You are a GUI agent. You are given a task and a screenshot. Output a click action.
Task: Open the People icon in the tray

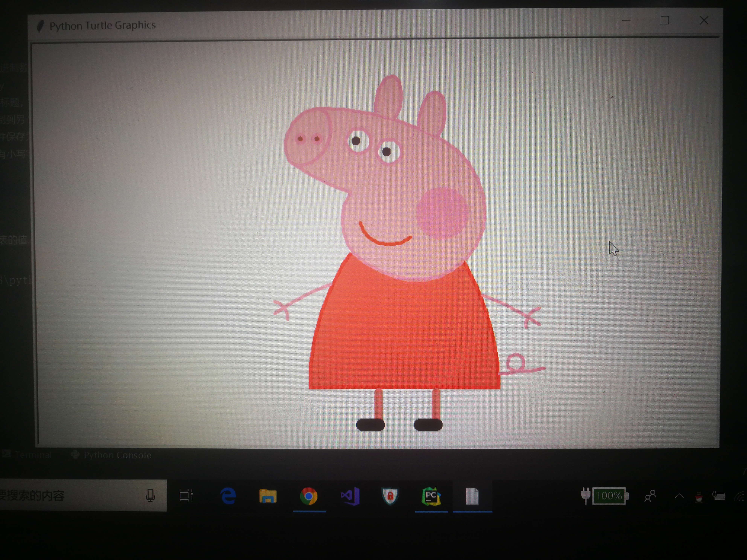pos(650,496)
